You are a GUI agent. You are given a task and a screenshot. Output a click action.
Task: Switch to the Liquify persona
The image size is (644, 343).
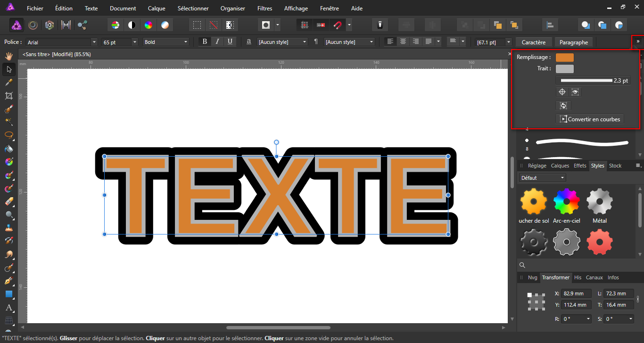33,25
